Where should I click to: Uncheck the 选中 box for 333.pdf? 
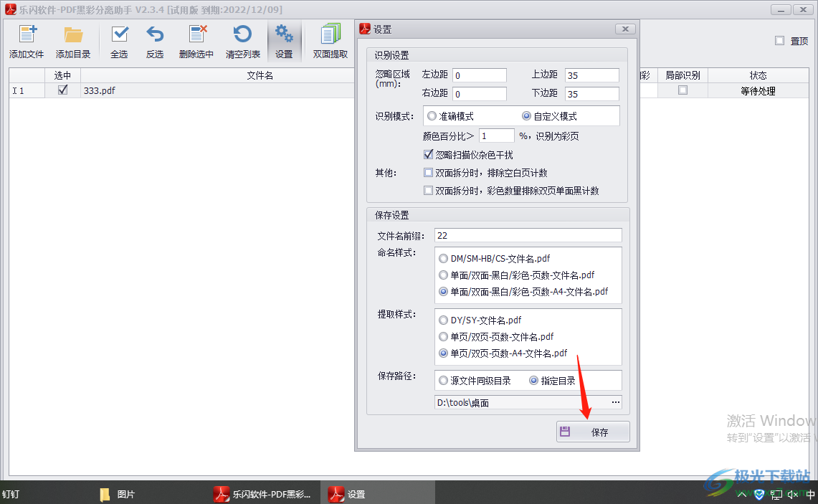coord(62,90)
